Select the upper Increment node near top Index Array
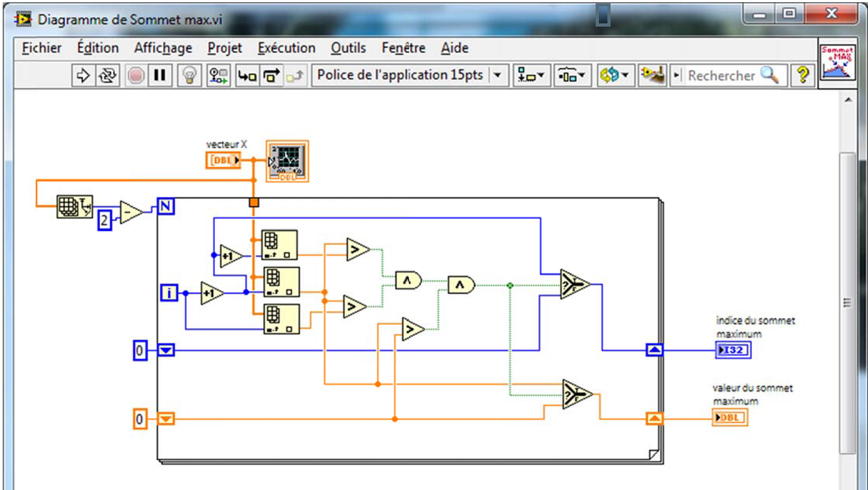Image resolution: width=868 pixels, height=490 pixels. [x=231, y=256]
